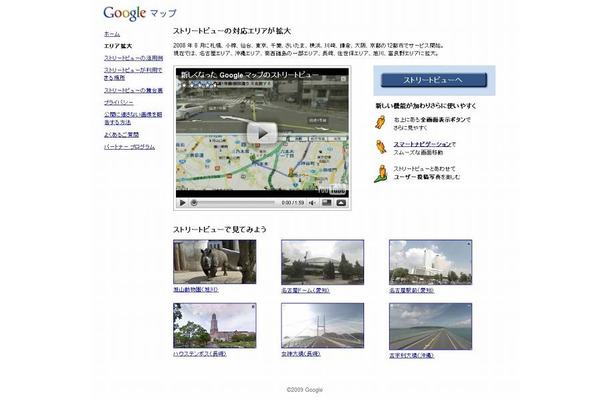Click the Google マップ logo
This screenshot has height=400, width=610.
(140, 13)
